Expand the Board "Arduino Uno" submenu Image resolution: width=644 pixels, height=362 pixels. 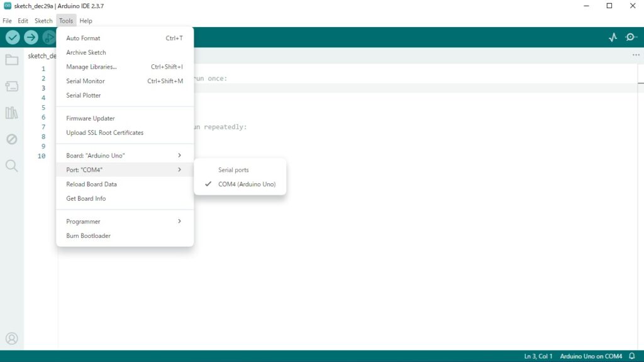(124, 156)
